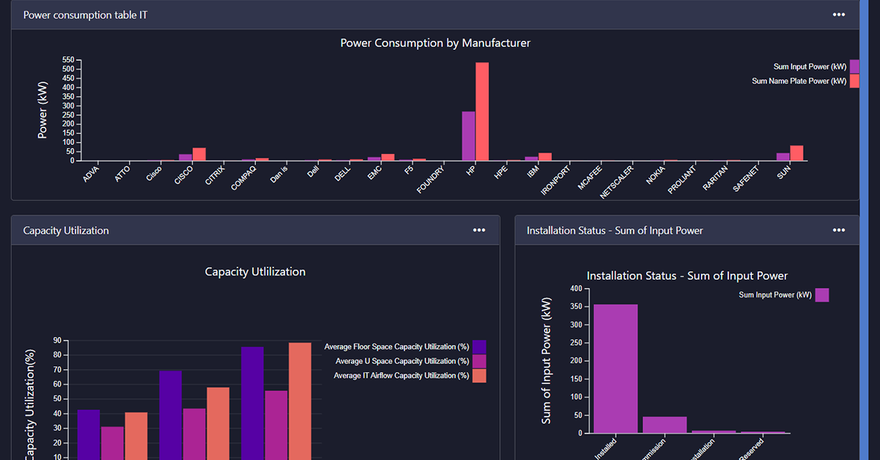880x460 pixels.
Task: Click the IRONPORT axis label
Action: 556,180
